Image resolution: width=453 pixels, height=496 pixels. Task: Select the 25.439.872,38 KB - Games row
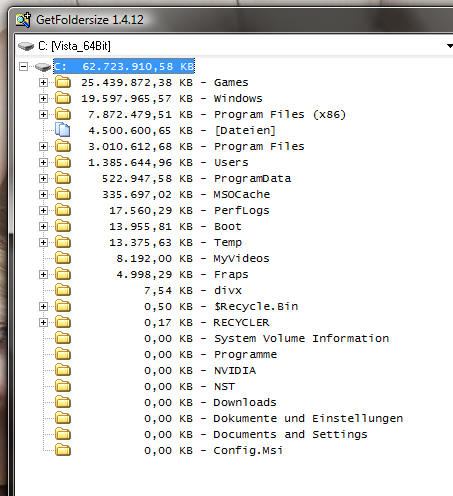[165, 82]
